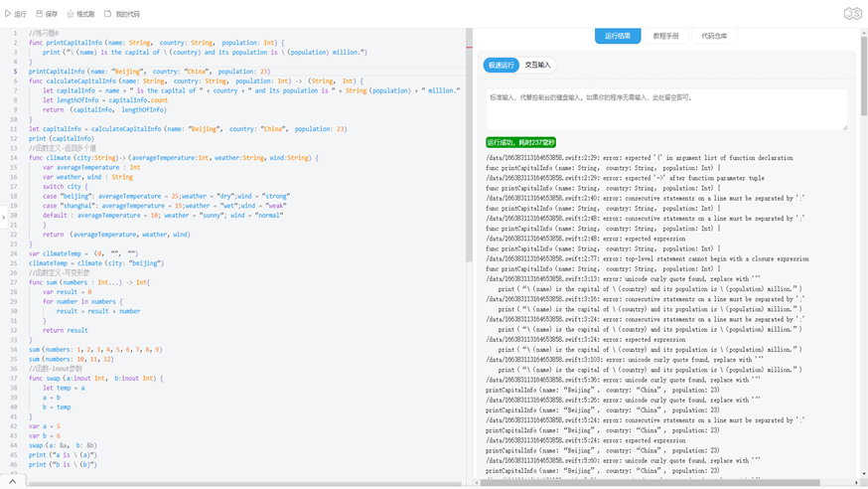Open the 教程手册 tab
Screen dimensions: 868x489
666,36
